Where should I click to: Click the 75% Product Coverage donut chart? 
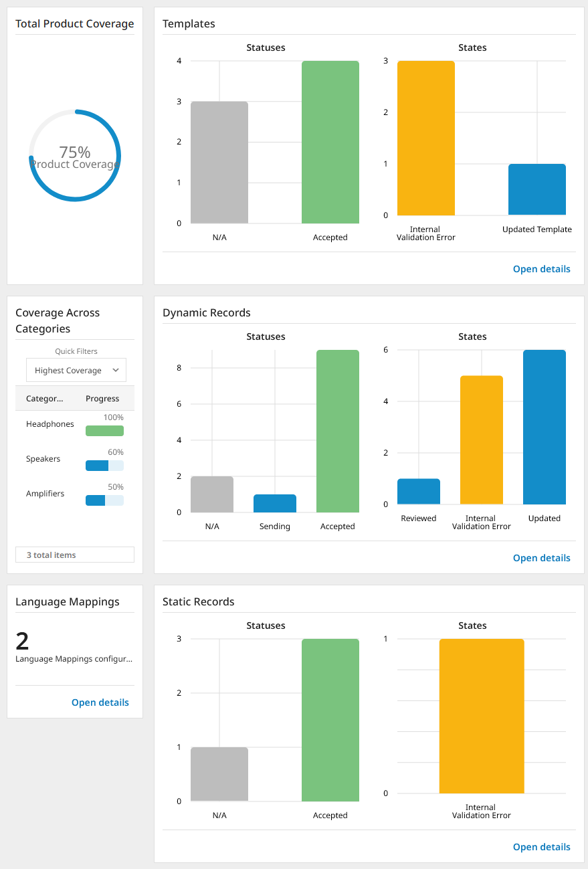[x=75, y=155]
